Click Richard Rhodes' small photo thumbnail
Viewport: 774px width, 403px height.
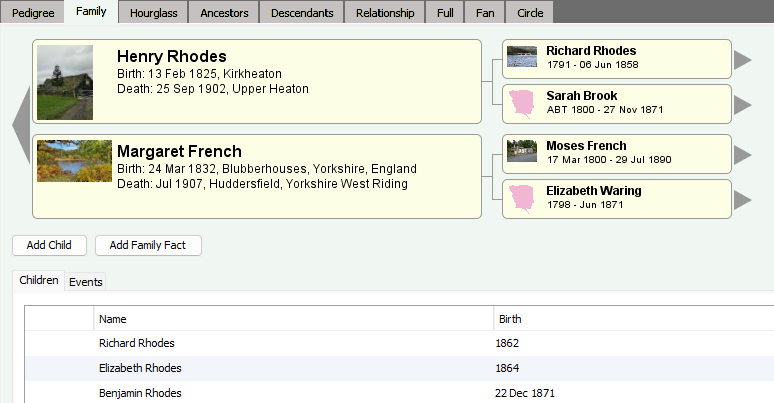[x=522, y=59]
